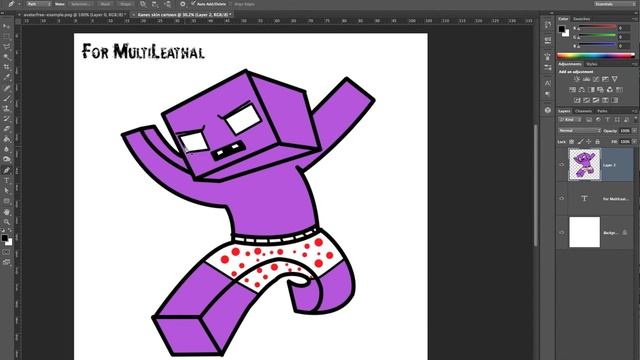This screenshot has height=360, width=640.
Task: Select the Blur tool
Action: 6,149
